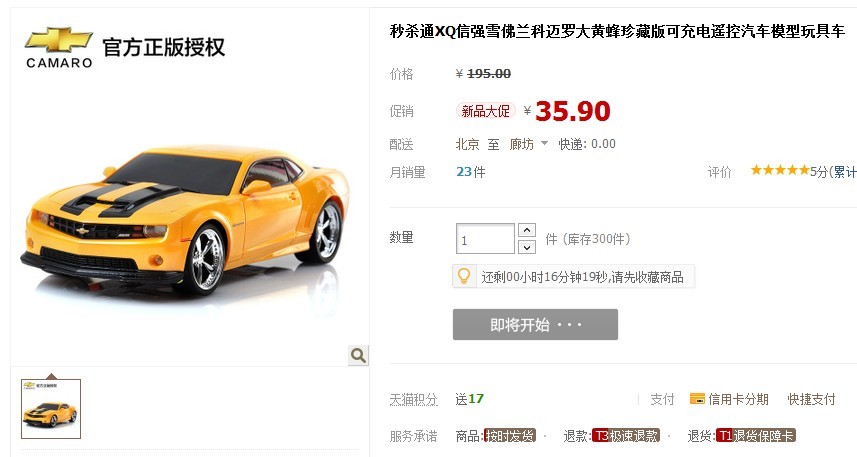
Task: Click the 信用卡分期 payment link
Action: pyautogui.click(x=738, y=400)
